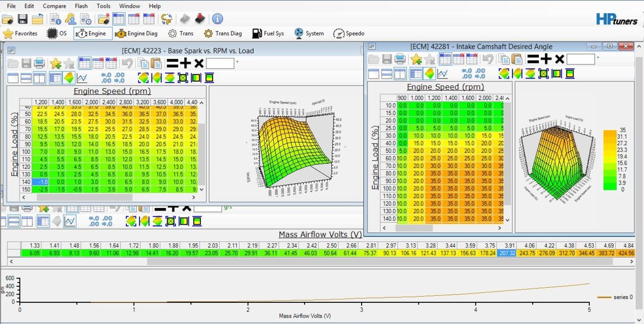Click the folder with up-arrow close-file icon

pos(38,19)
